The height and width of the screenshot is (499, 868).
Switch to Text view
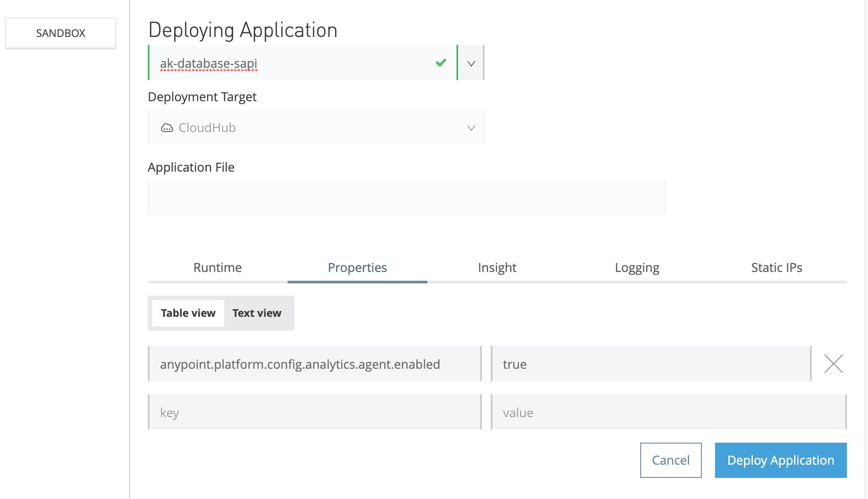(257, 313)
